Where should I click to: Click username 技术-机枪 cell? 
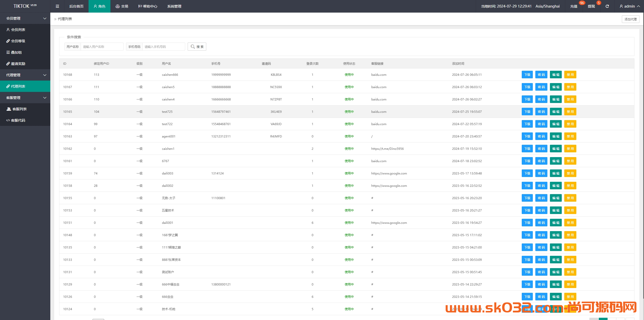169,309
